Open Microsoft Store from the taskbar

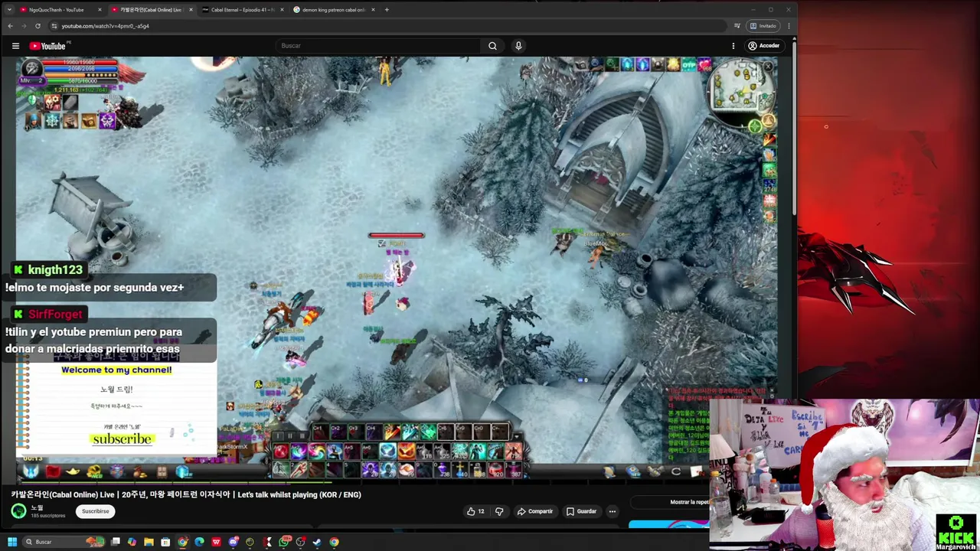pos(165,542)
